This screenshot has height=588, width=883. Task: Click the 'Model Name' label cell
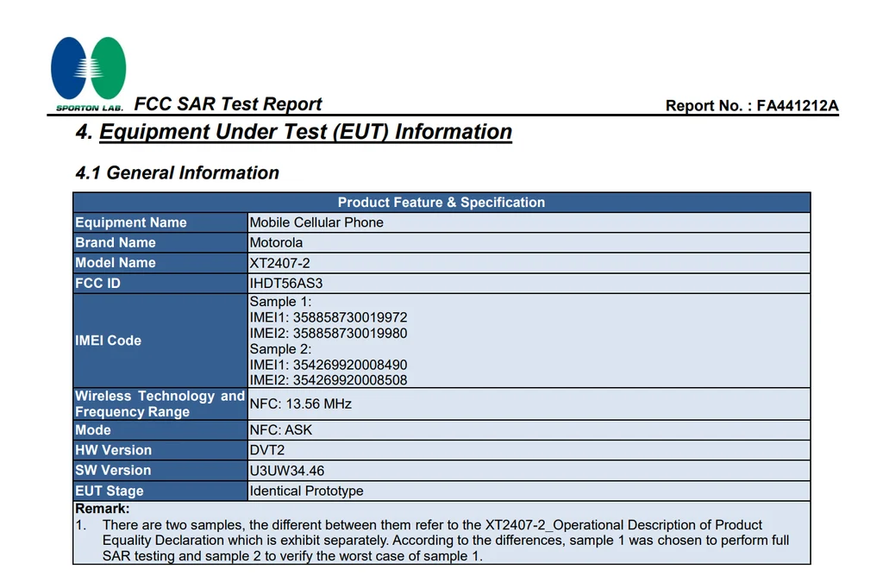[x=160, y=263]
